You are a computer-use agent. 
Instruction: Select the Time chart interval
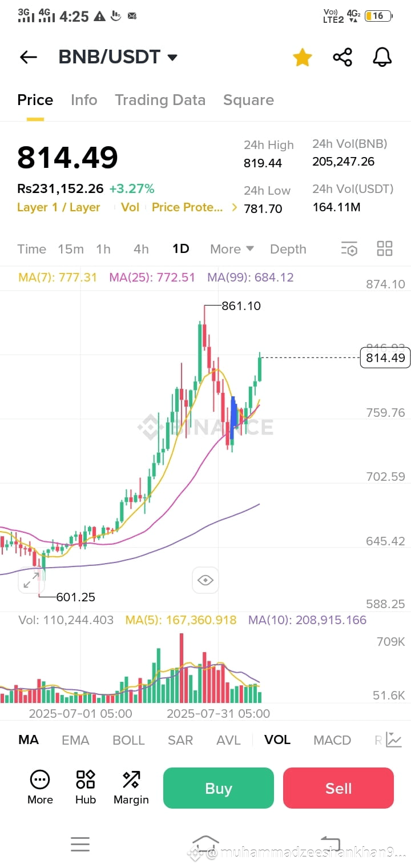coord(31,249)
